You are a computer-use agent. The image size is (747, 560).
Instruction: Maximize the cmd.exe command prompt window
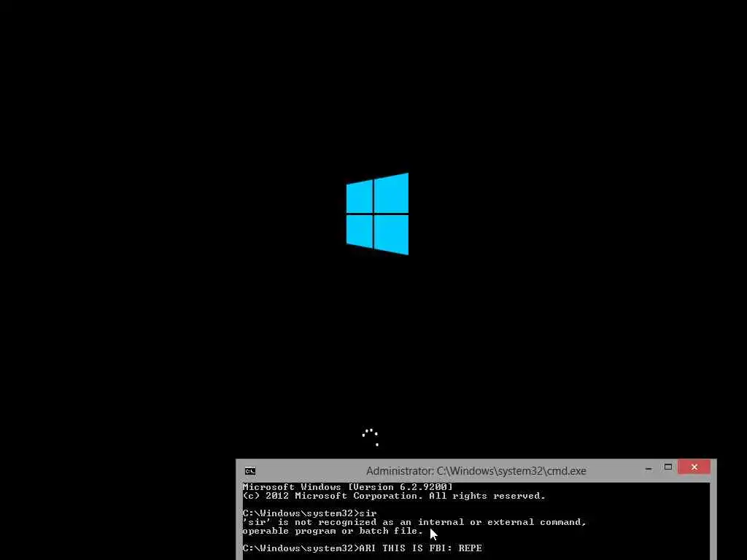click(x=668, y=467)
